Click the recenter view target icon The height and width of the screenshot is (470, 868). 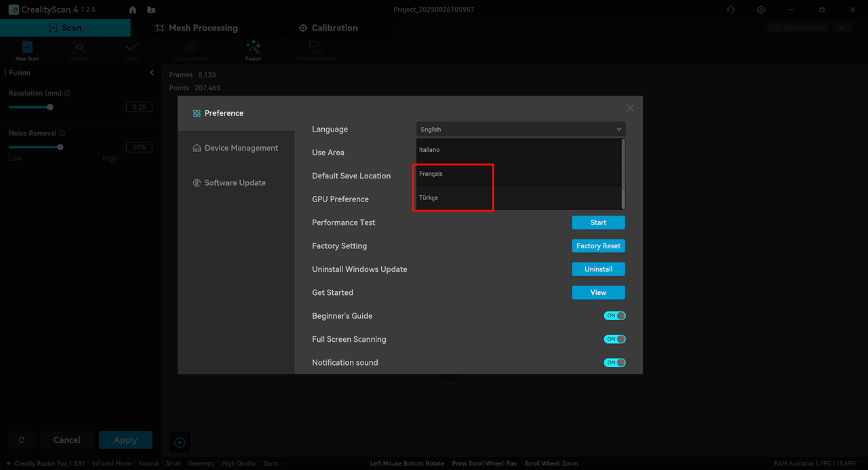(x=180, y=442)
